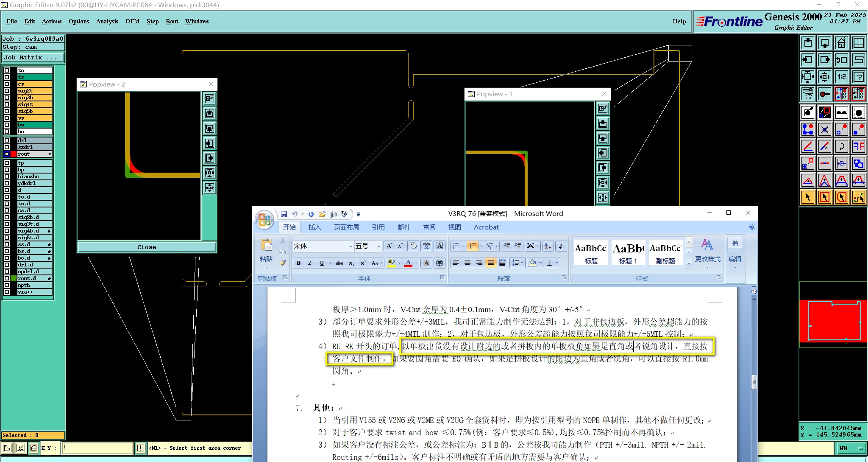Click the mirror F flip tool icon
Image resolution: width=868 pixels, height=462 pixels.
[x=859, y=146]
